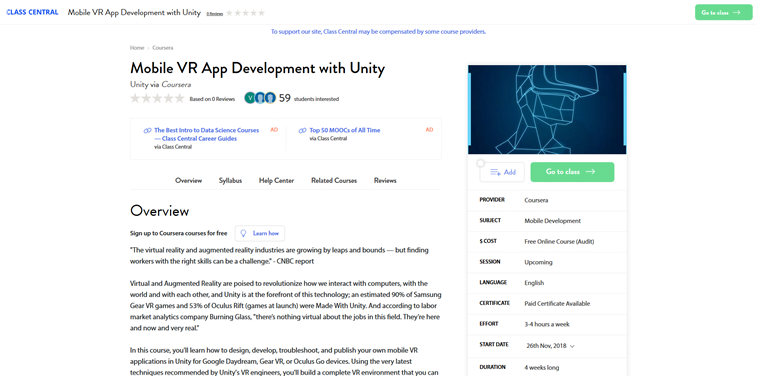
Task: Click the lightbulb icon beside Learn how
Action: click(244, 233)
